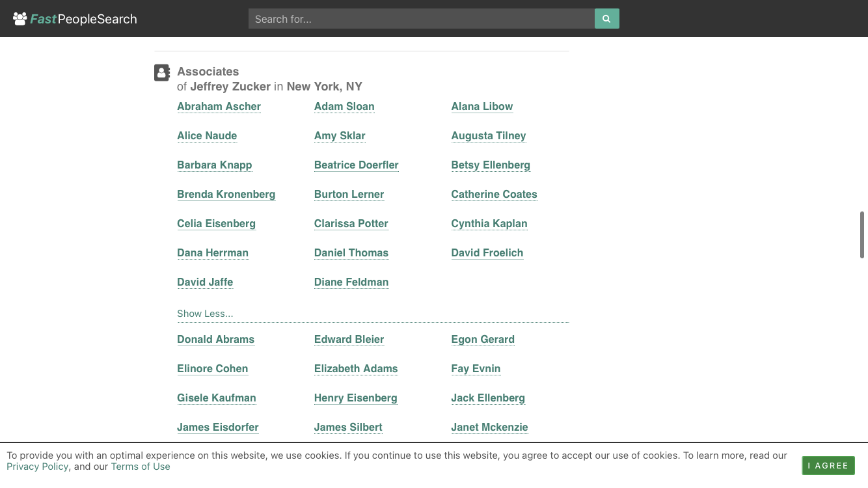Open Donald Abrams' profile

point(216,339)
